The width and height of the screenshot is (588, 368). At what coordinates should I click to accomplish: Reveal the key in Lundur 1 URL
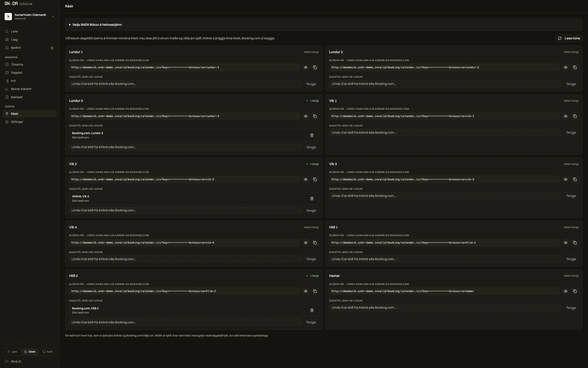(x=305, y=67)
